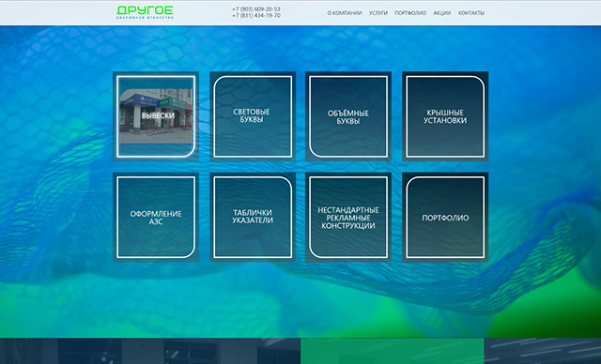The height and width of the screenshot is (364, 601).
Task: Click phone number +7 (831) 434-19-70
Action: tap(256, 16)
